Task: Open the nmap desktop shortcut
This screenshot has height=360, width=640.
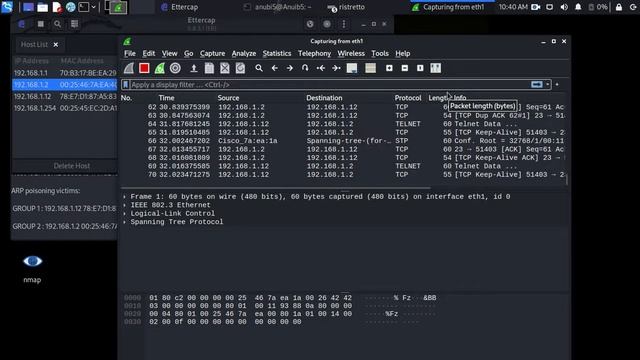Action: click(x=32, y=268)
